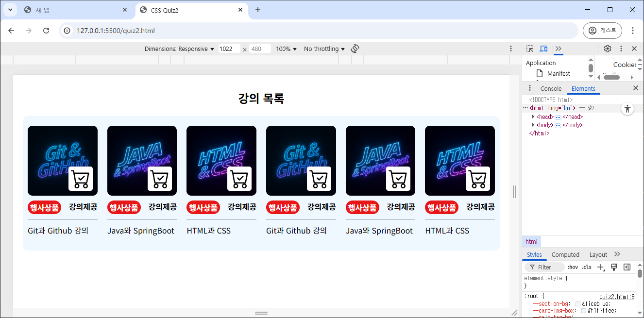Open the customize DevTools three-dot menu

[621, 49]
